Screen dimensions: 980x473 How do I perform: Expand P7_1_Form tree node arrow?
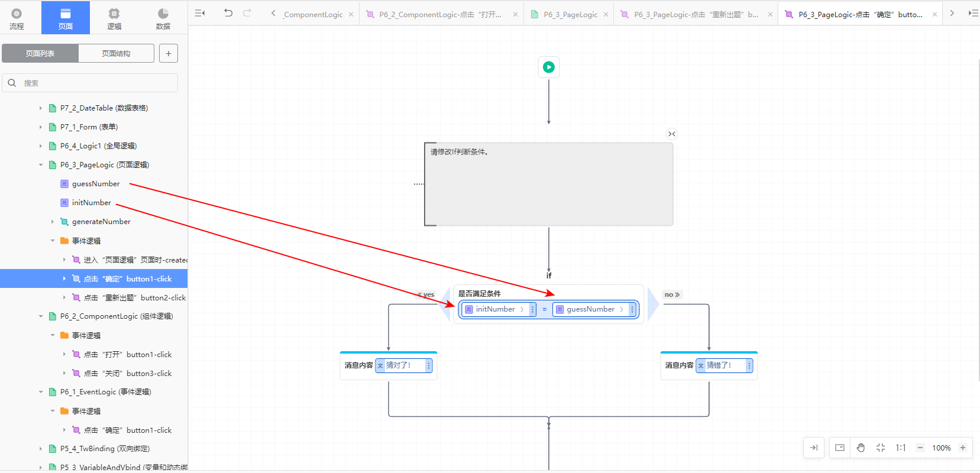coord(41,127)
